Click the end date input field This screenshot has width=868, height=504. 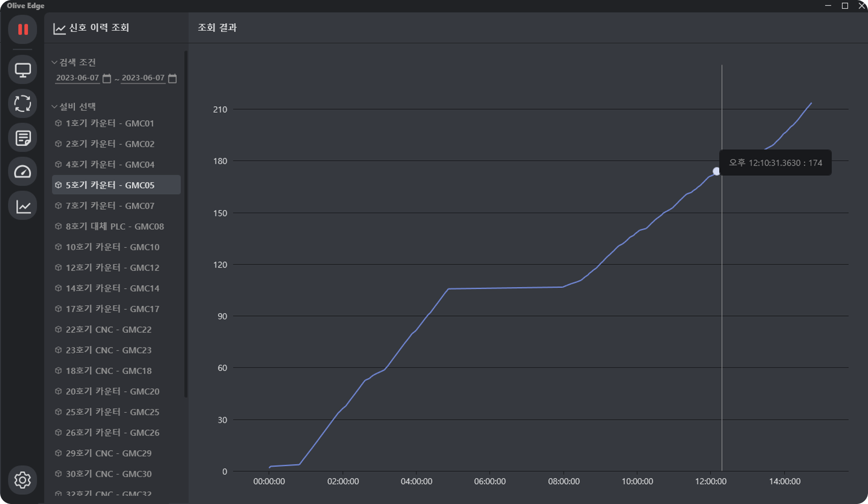[x=143, y=78]
